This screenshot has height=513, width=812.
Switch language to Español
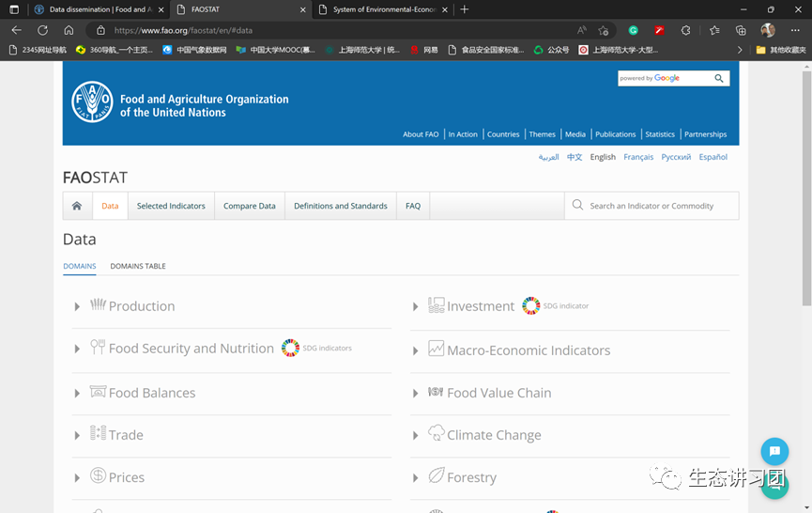(x=713, y=157)
